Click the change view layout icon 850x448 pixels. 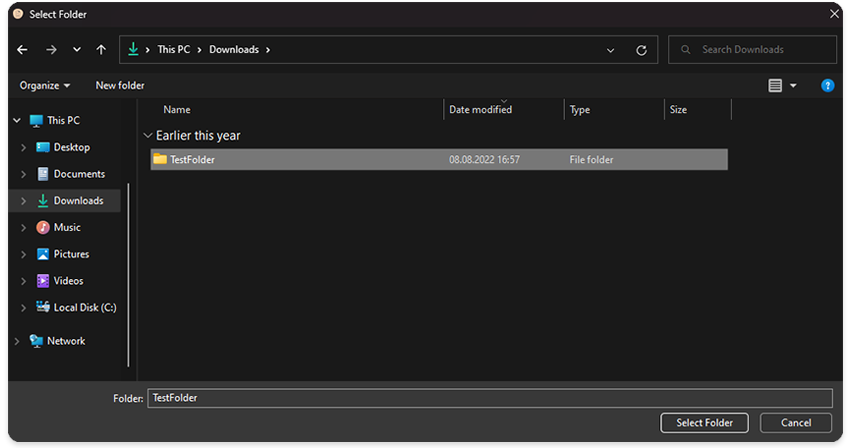point(775,86)
